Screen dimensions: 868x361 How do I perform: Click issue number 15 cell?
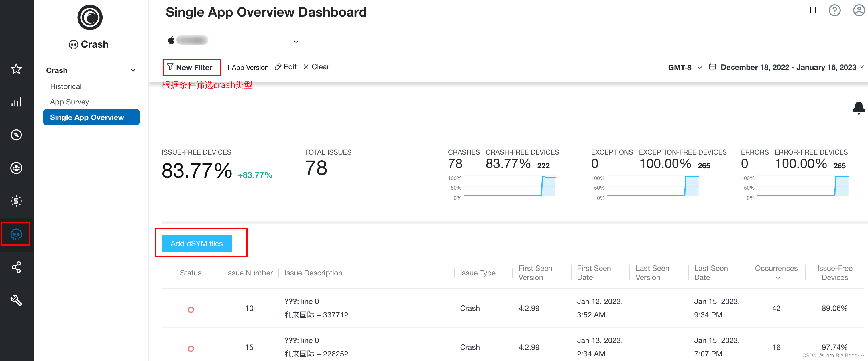tap(249, 347)
